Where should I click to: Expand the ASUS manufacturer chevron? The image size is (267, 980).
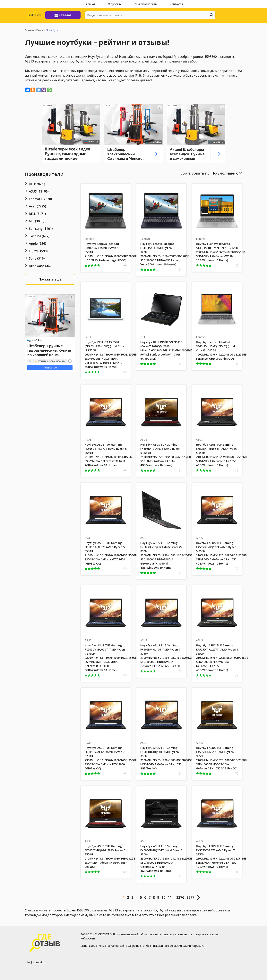pyautogui.click(x=26, y=191)
